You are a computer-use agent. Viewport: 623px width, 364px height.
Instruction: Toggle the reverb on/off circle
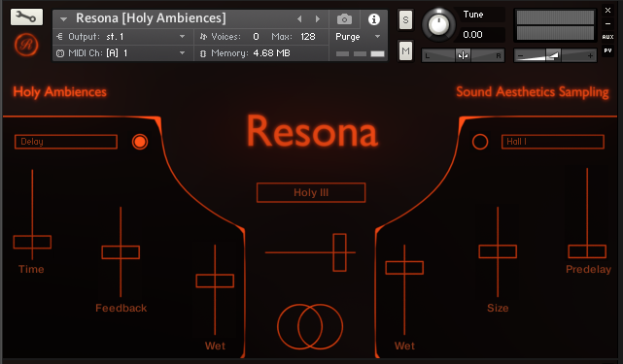pos(480,142)
